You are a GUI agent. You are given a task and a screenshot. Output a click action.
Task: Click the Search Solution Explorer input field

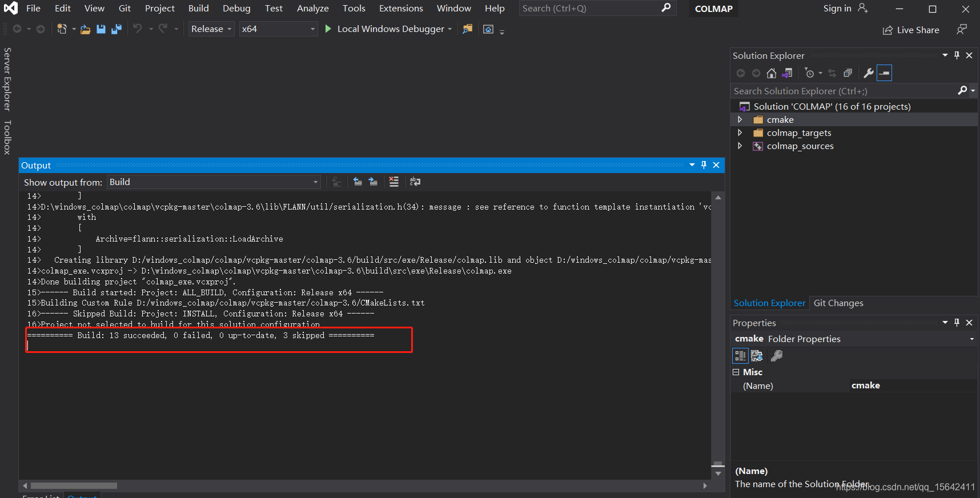tap(844, 91)
